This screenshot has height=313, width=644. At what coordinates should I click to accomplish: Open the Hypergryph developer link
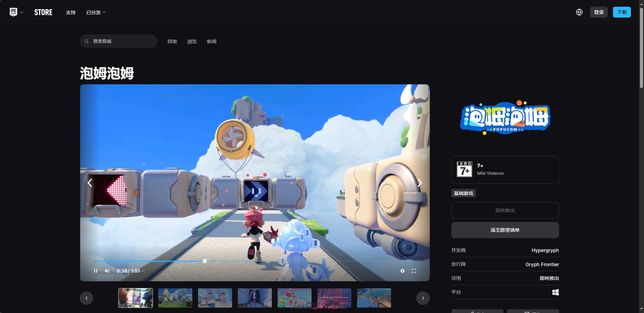tap(545, 250)
